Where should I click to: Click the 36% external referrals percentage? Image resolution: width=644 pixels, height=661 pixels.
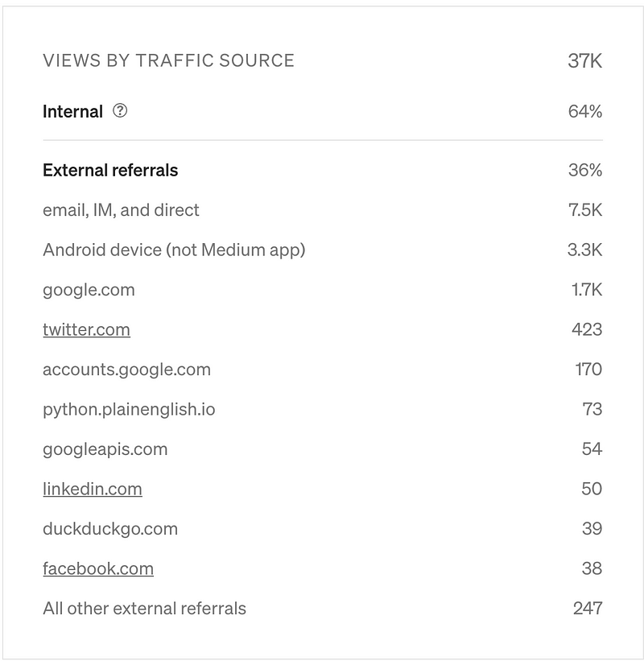pyautogui.click(x=584, y=170)
